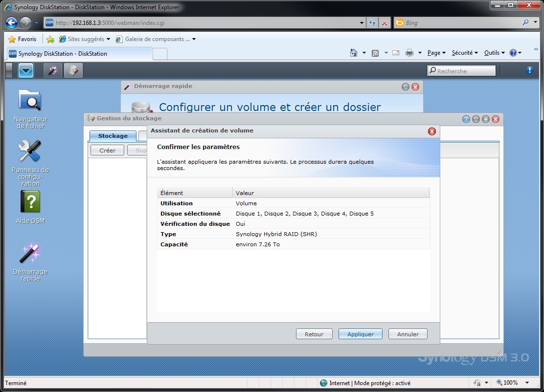Open the Outils dropdown menu
This screenshot has width=544, height=392.
pos(495,53)
